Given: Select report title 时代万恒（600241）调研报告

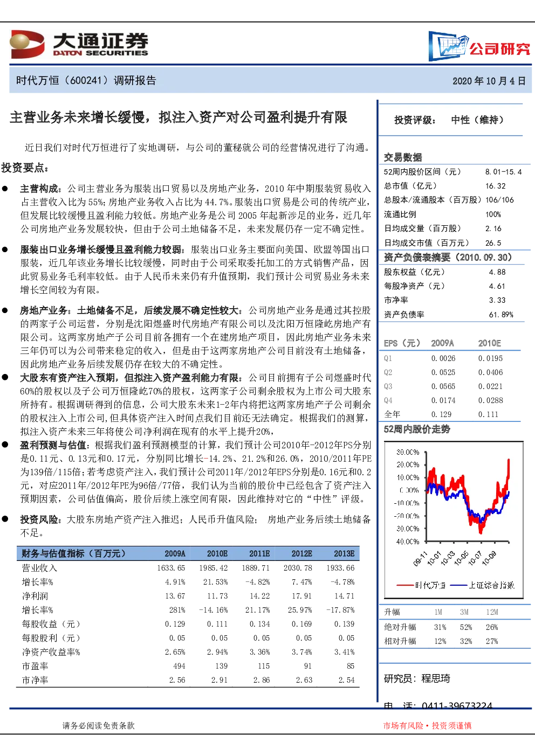Looking at the screenshot, I should pos(86,80).
